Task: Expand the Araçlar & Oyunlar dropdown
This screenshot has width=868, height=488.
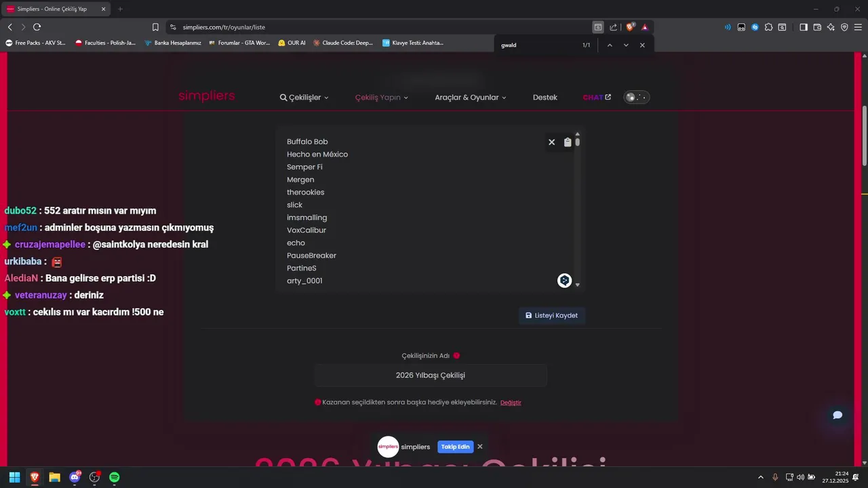Action: click(471, 98)
